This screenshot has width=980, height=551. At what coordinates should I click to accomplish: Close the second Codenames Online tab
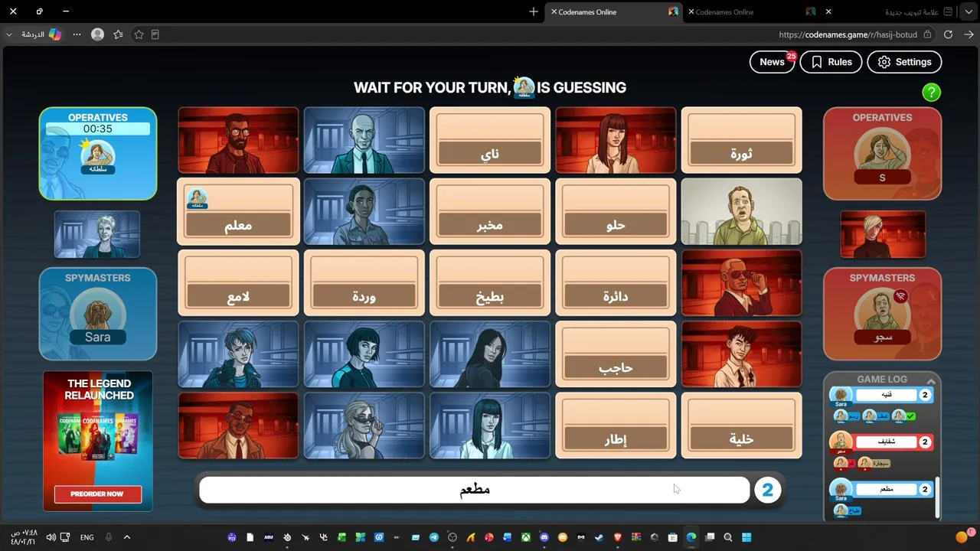[691, 12]
